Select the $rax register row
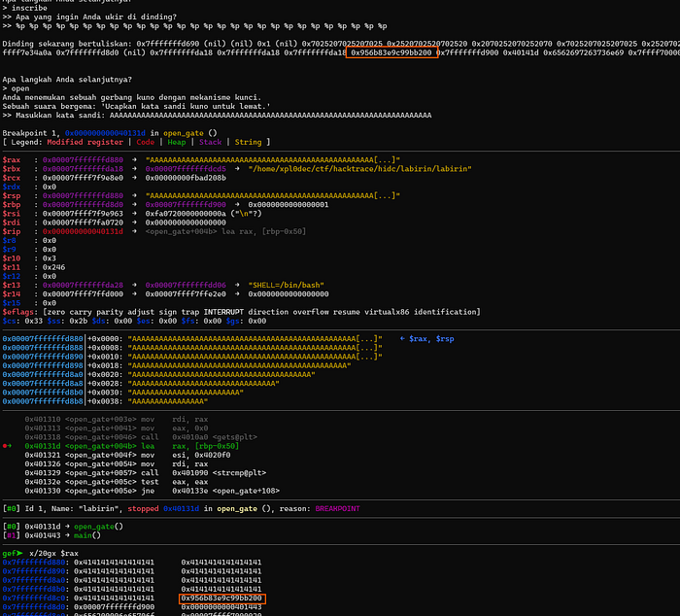The image size is (680, 616). pyautogui.click(x=201, y=160)
